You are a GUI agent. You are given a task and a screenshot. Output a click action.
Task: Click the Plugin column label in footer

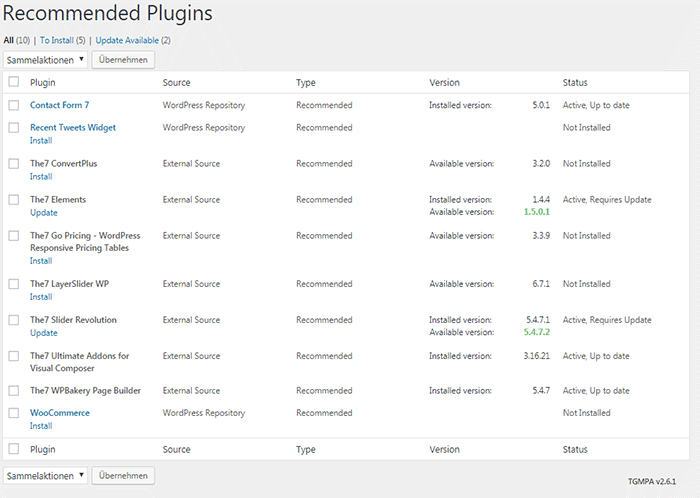43,449
